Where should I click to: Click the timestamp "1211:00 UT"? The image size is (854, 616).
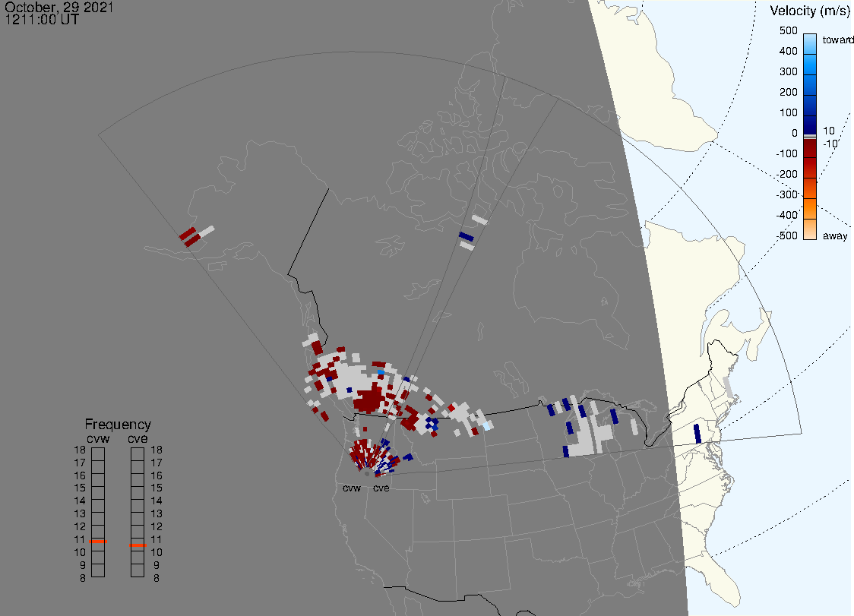42,20
